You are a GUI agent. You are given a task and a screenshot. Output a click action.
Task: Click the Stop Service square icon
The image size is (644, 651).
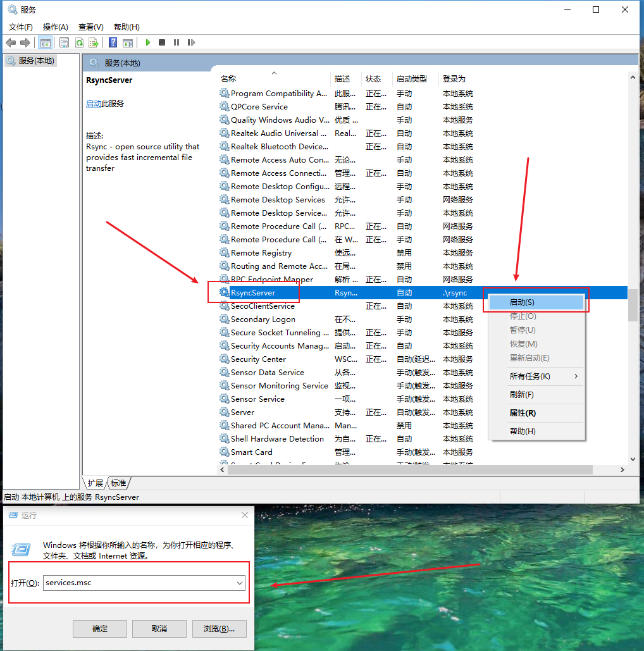tap(162, 42)
